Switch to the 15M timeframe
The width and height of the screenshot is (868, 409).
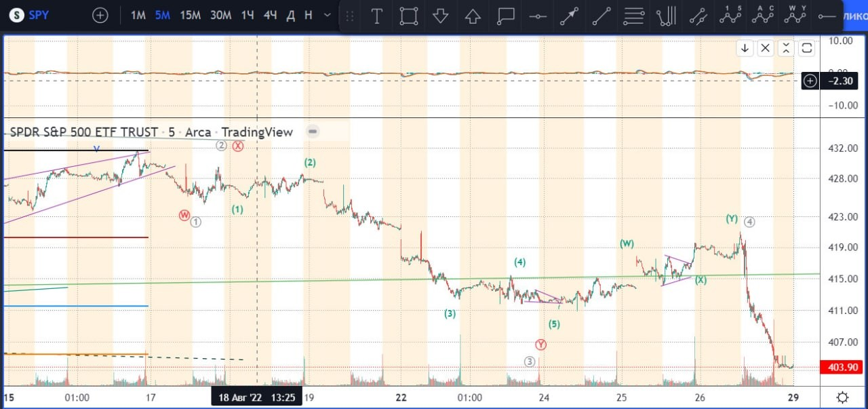click(x=190, y=15)
